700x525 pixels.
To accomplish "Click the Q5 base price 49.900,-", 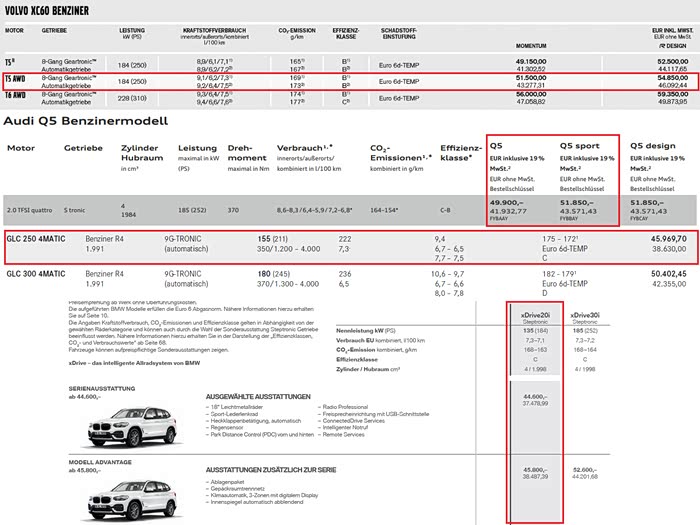I will (x=507, y=202).
